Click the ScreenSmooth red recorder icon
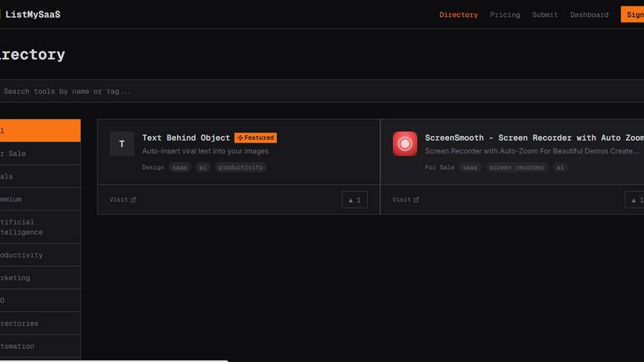This screenshot has height=362, width=644. (x=405, y=144)
